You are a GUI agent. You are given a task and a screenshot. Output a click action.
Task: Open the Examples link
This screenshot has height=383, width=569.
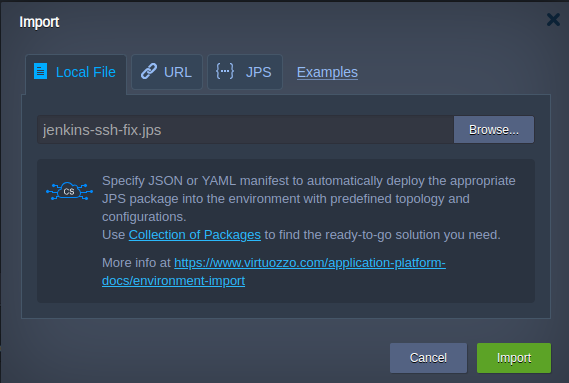coord(327,72)
